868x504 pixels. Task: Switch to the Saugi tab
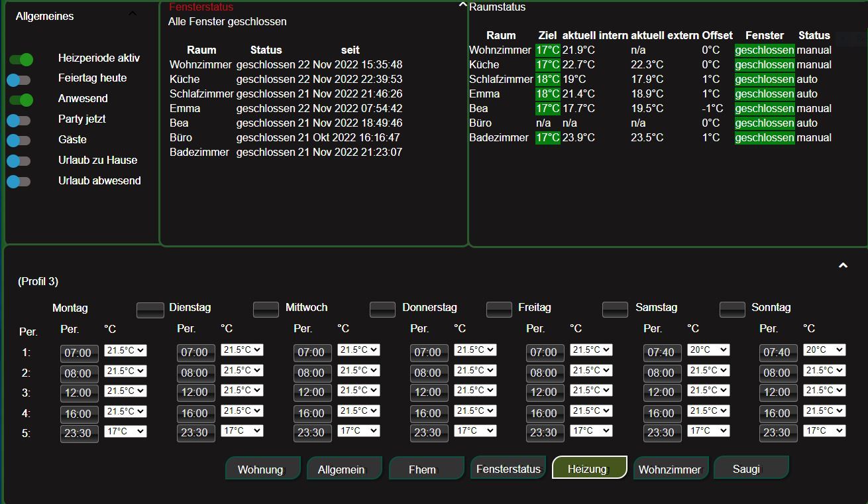coord(751,468)
